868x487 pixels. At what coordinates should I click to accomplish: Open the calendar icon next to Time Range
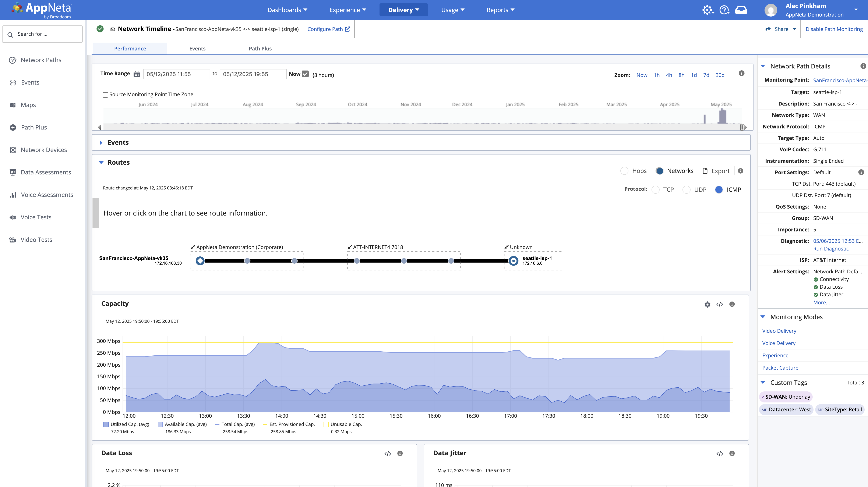[137, 74]
